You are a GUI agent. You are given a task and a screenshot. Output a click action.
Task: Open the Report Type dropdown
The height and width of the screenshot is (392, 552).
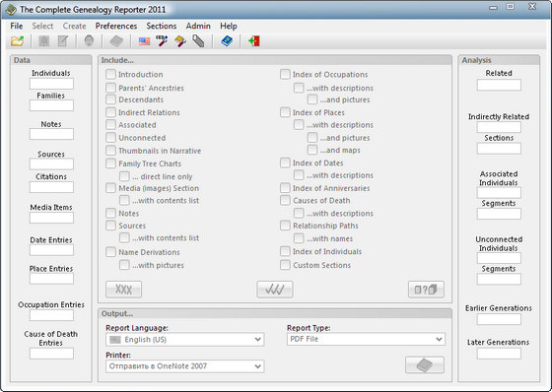pyautogui.click(x=366, y=339)
